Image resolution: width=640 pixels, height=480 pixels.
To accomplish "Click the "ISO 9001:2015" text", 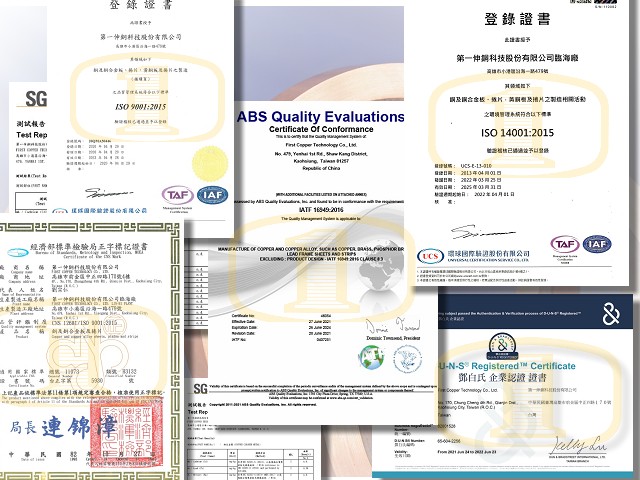I will 140,107.
